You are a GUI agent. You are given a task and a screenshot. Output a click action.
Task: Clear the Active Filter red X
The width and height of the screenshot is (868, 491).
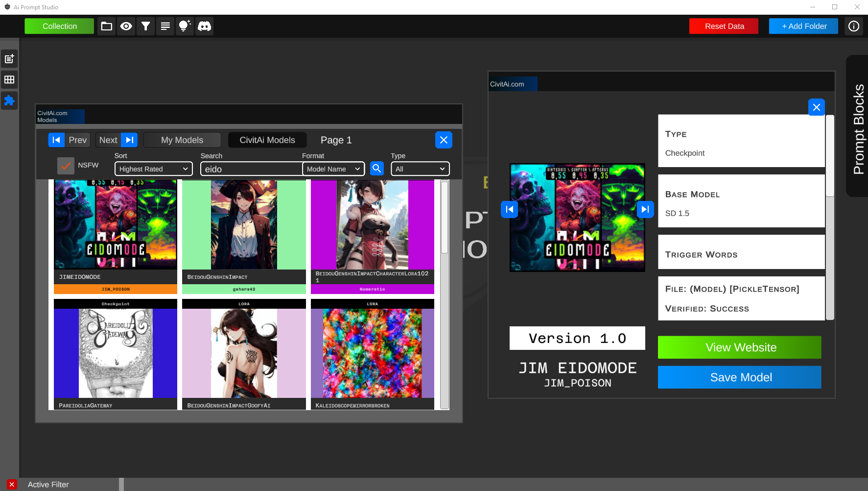click(x=12, y=484)
